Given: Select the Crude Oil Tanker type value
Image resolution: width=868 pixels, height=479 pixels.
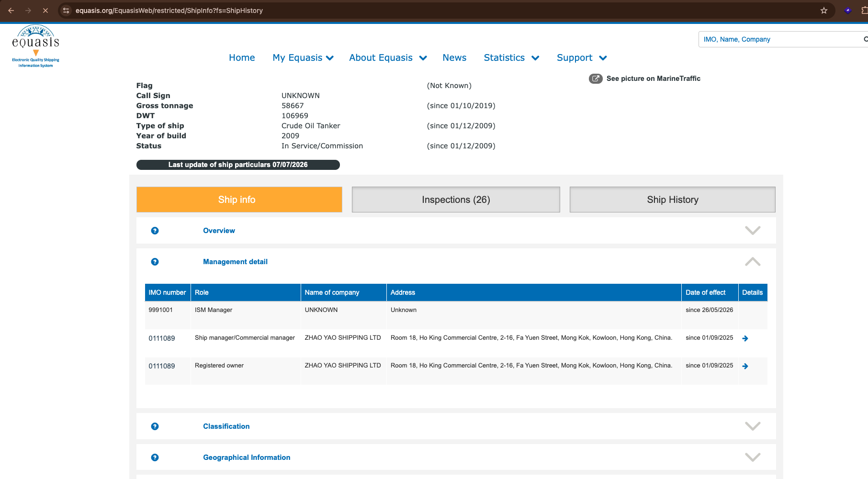Looking at the screenshot, I should click(x=311, y=126).
